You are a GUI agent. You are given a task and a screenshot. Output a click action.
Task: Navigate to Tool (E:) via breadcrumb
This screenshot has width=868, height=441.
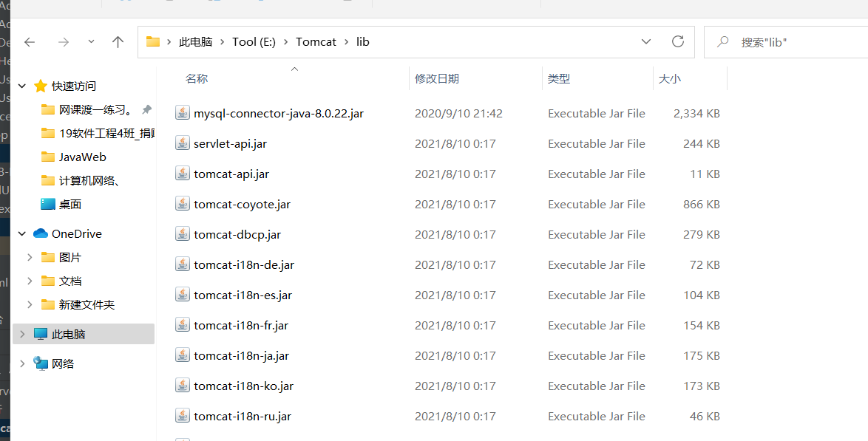[254, 41]
